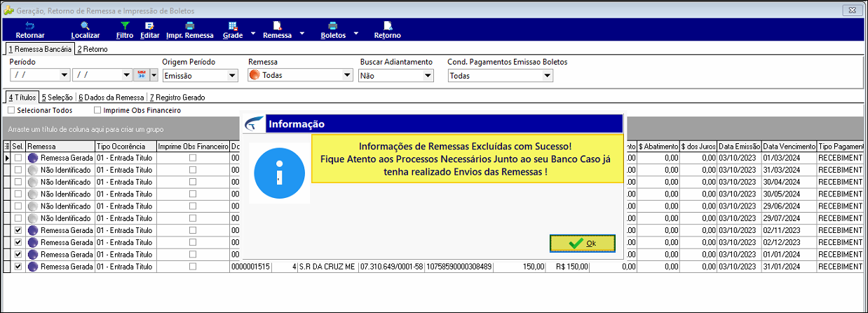868x313 pixels.
Task: Click the row indicator arrow of the first row
Action: (x=8, y=159)
